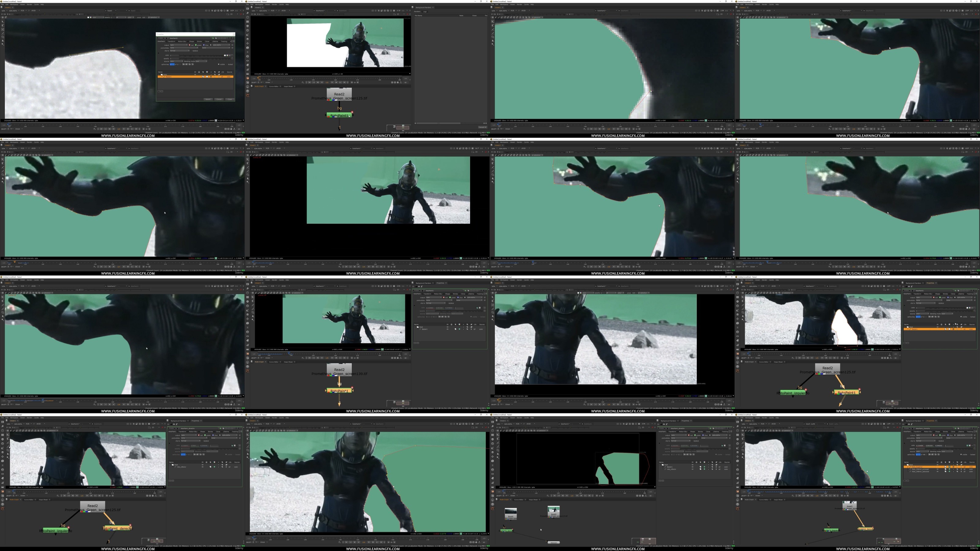Viewport: 980px width, 551px height.
Task: Enable the locked checkbox in floating Properties dialog
Action: coord(227,65)
